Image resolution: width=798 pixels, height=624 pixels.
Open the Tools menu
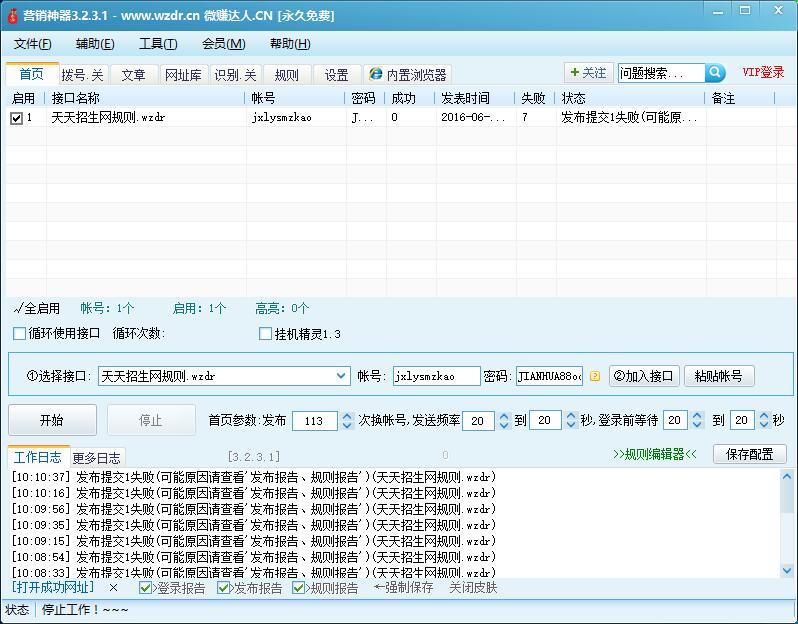click(157, 44)
